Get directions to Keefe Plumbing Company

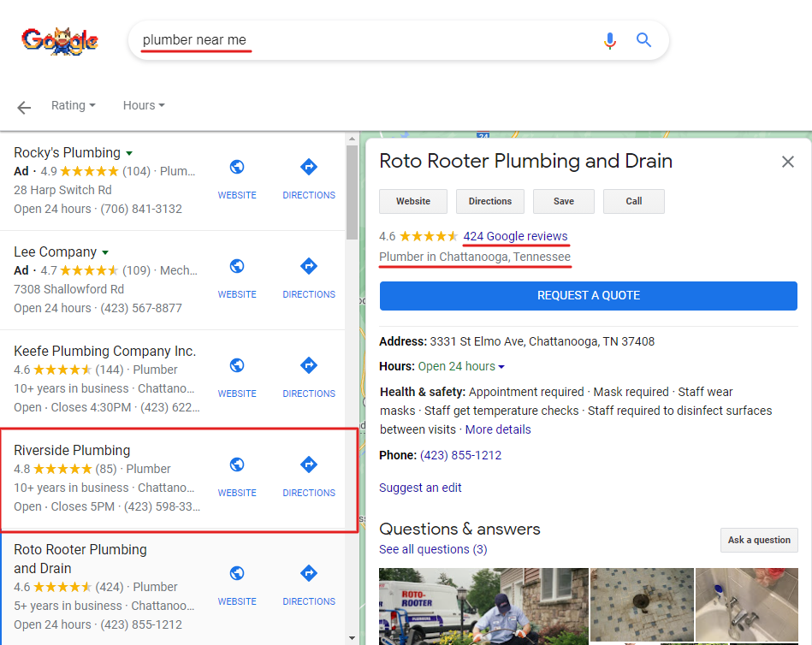click(309, 365)
